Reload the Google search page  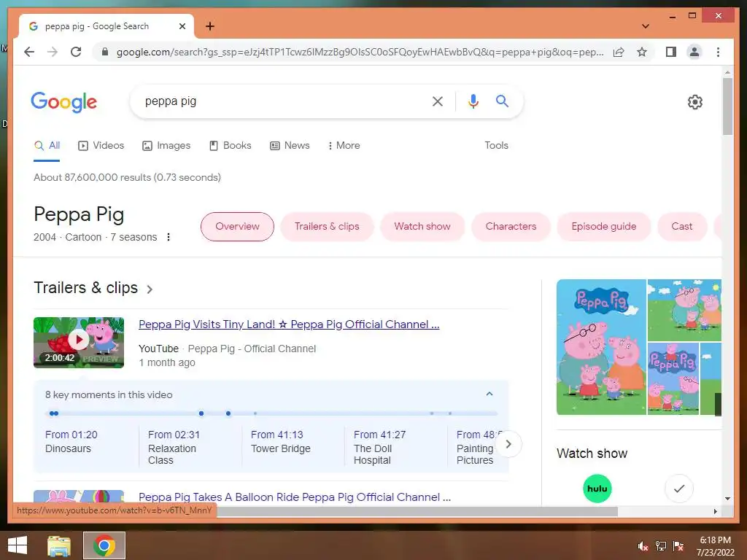(76, 52)
